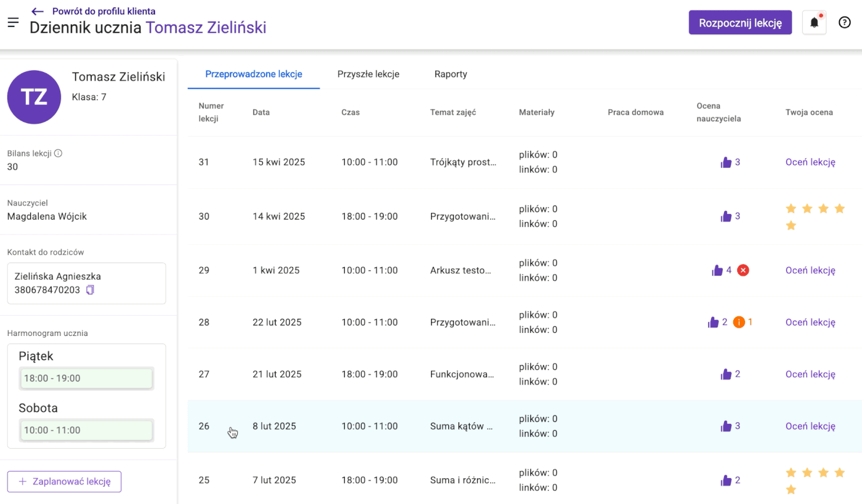The height and width of the screenshot is (504, 862).
Task: Click the orange info icon on lesson 28
Action: [739, 322]
